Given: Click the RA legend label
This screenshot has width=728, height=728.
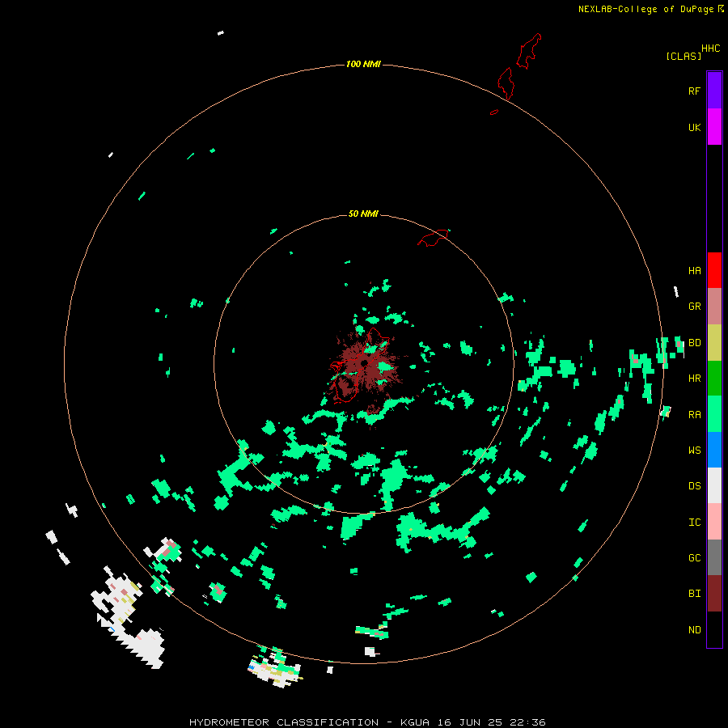Looking at the screenshot, I should coord(694,415).
